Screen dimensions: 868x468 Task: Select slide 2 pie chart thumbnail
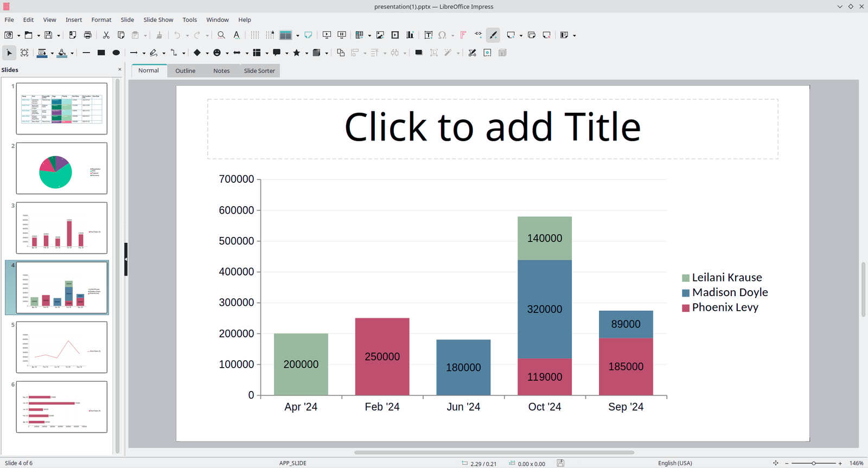pos(61,168)
